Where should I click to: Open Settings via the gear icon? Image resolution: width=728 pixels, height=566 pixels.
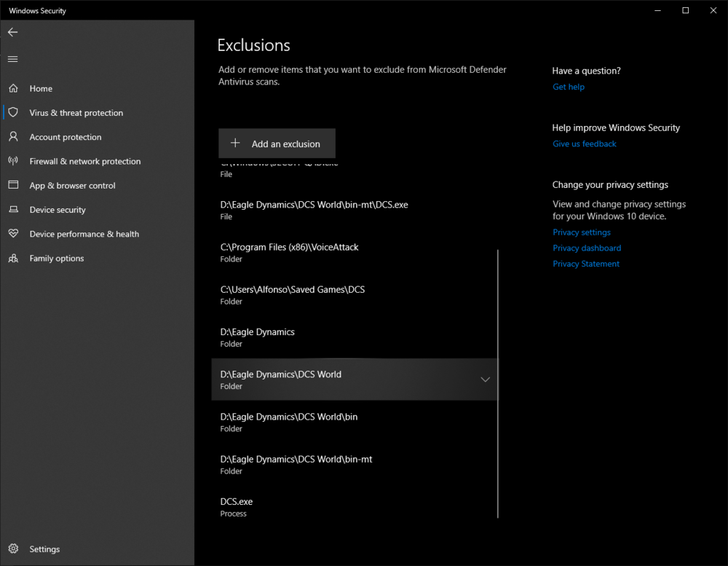[x=13, y=549]
